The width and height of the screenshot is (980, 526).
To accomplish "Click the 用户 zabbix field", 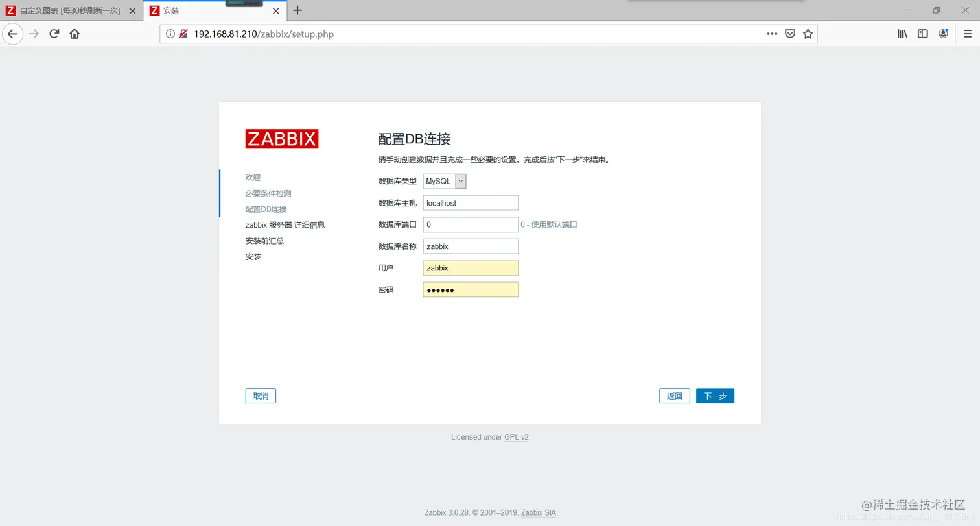I will pyautogui.click(x=471, y=268).
